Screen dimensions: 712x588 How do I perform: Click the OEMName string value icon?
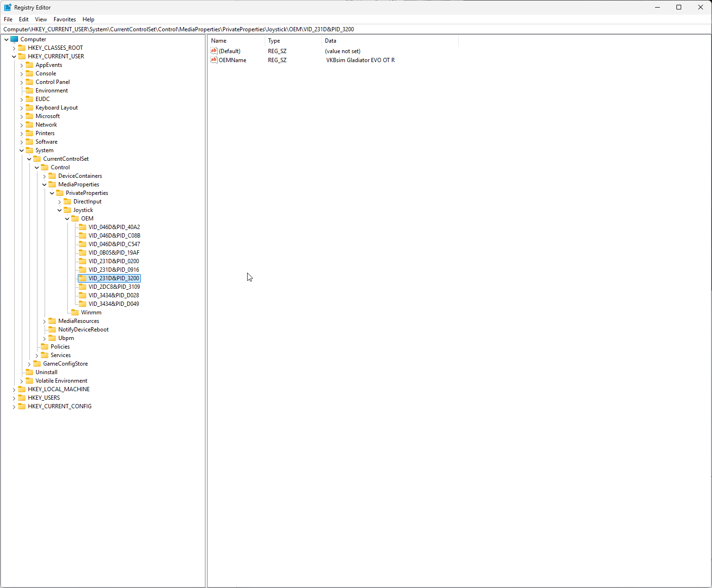point(214,60)
